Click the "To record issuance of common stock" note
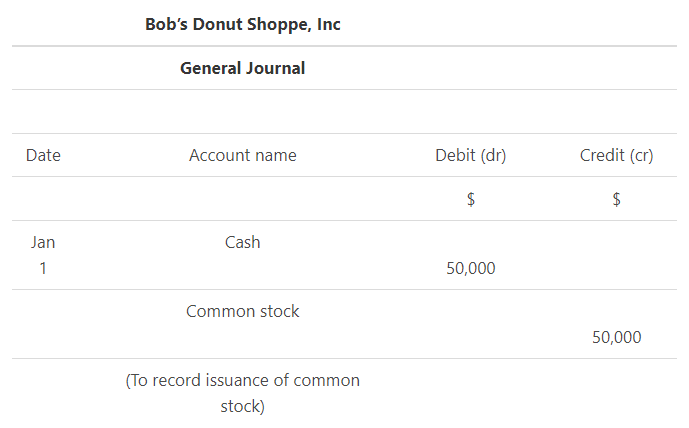Screen dimensions: 689x428 coord(243,393)
